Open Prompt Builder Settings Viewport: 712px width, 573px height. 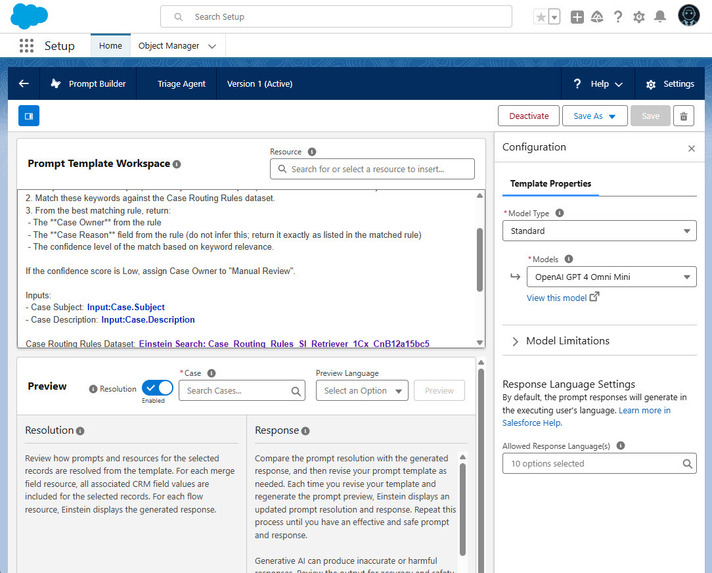click(x=670, y=84)
